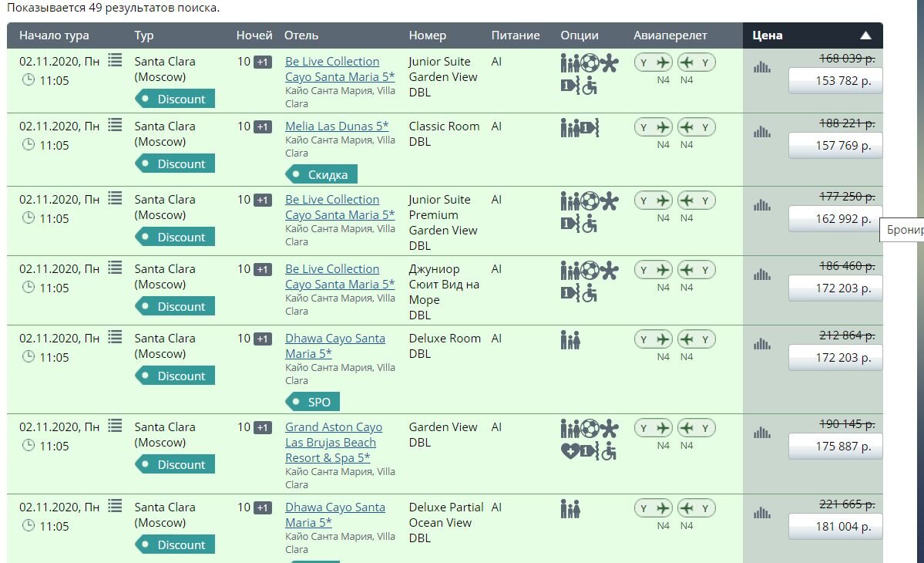Viewport: 924px width, 563px height.
Task: Sort by Ночей column header
Action: tap(254, 35)
